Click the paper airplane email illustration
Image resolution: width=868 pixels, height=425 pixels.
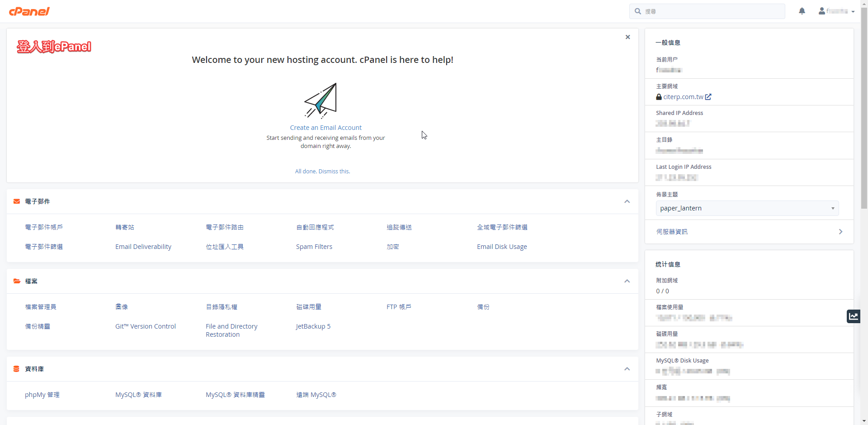coord(321,100)
